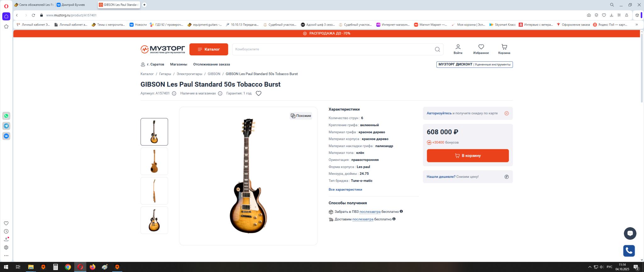Open the chat bubble widget
The width and height of the screenshot is (644, 272).
[x=630, y=233]
